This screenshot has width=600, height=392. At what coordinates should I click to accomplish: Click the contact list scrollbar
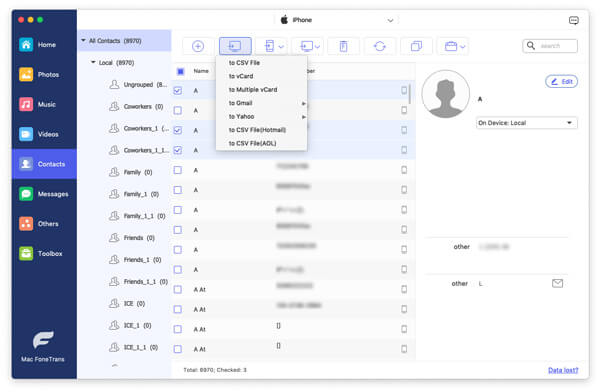pos(410,94)
